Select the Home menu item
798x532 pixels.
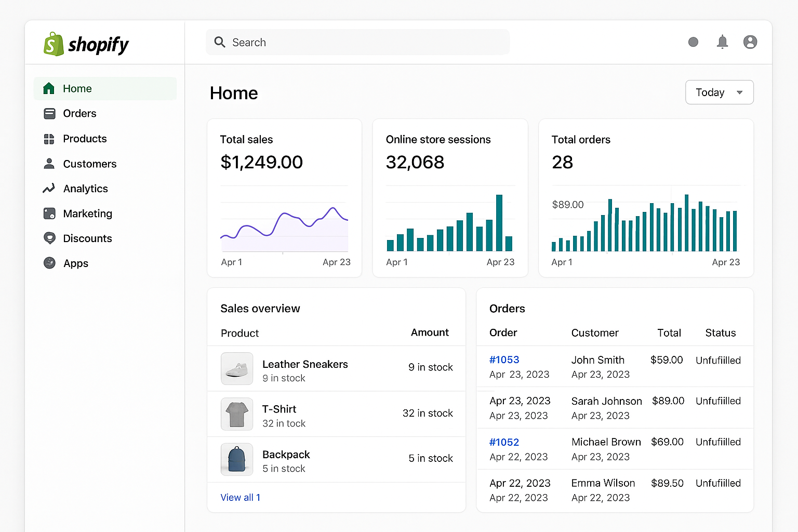coord(77,88)
